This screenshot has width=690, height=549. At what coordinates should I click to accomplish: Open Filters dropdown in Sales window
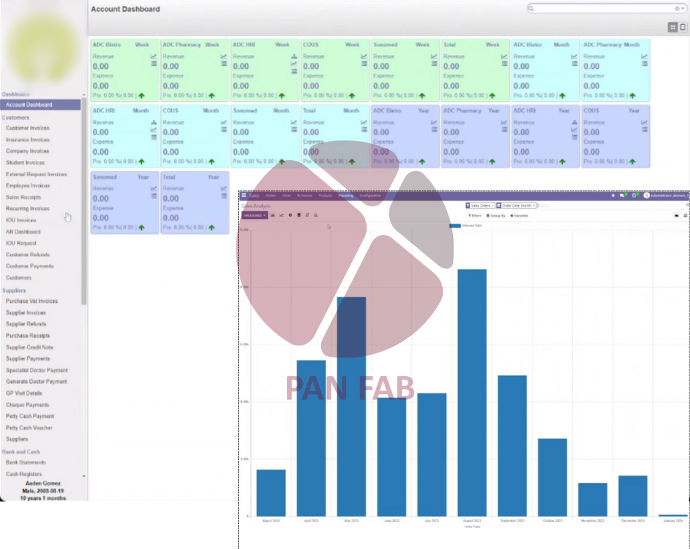475,216
